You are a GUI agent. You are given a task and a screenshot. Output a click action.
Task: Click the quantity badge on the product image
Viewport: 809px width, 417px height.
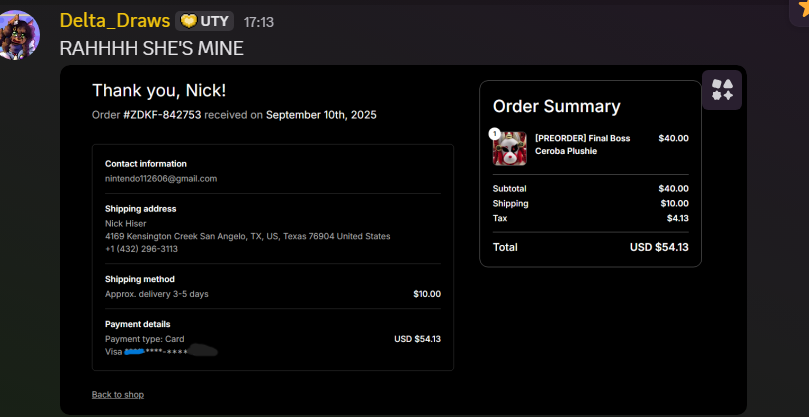494,133
